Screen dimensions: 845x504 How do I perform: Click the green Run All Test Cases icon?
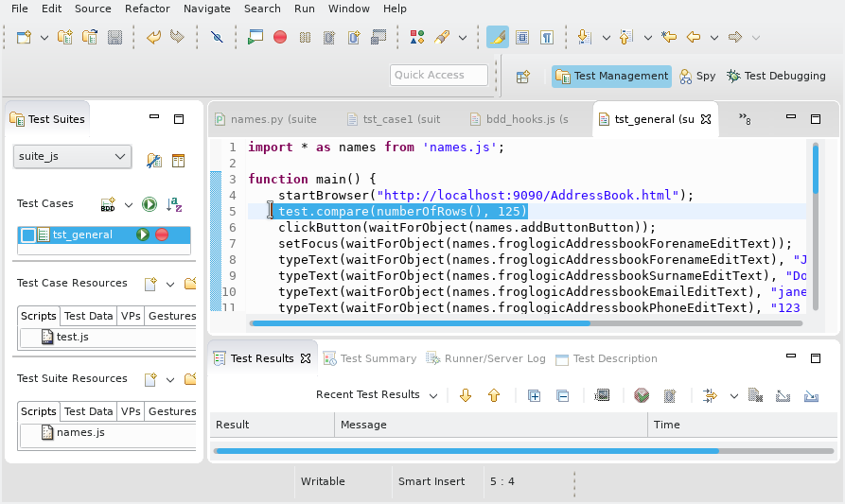point(149,204)
